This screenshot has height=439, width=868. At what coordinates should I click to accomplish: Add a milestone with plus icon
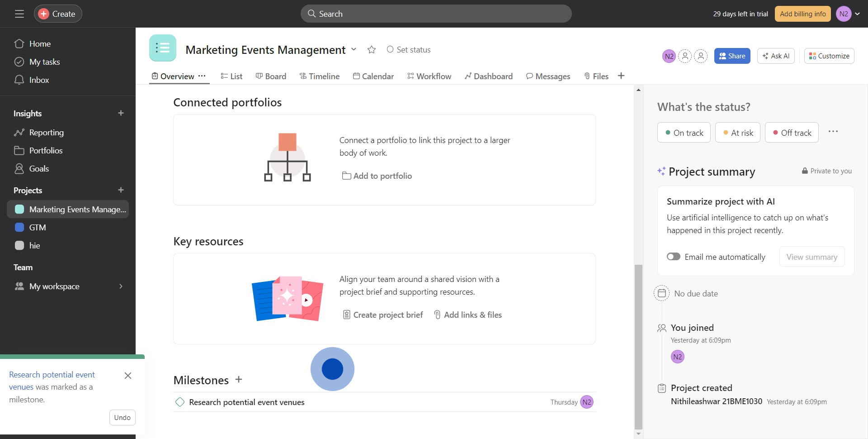[239, 380]
